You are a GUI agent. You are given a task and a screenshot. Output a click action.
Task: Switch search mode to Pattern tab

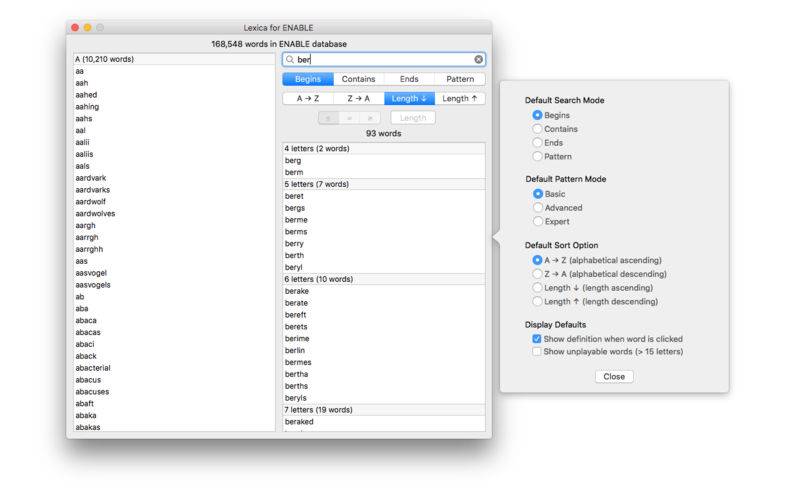(x=460, y=79)
